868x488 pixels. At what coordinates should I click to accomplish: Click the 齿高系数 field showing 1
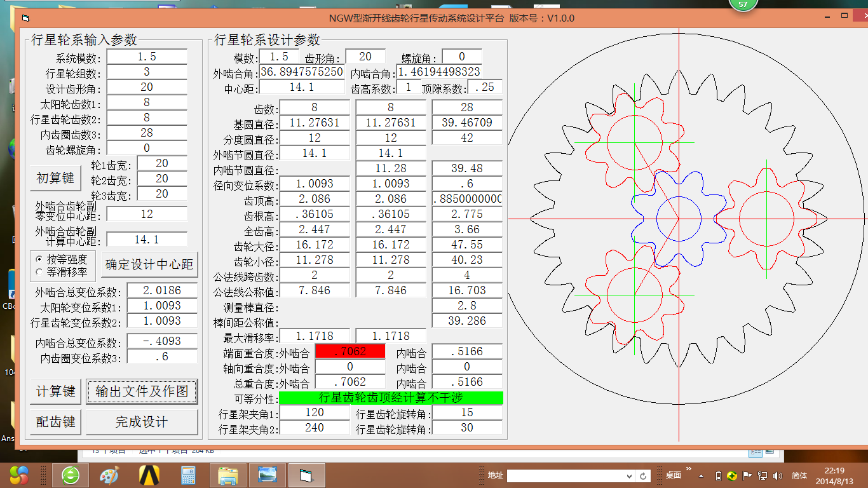click(409, 87)
